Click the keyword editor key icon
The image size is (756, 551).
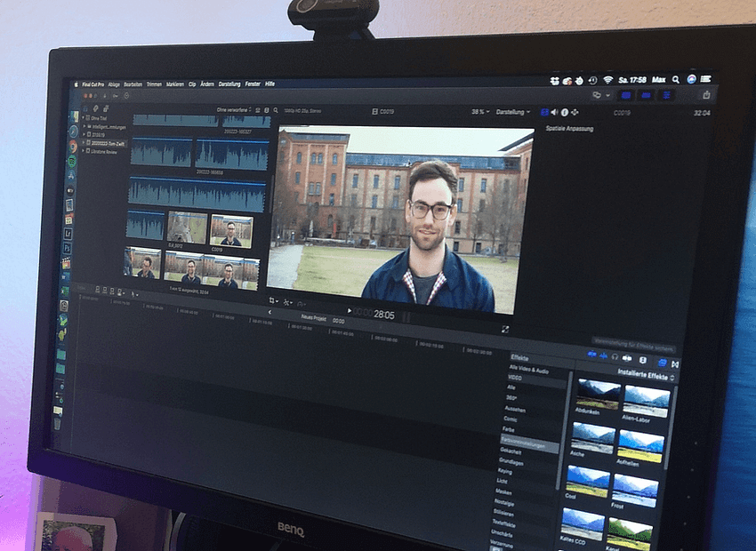[116, 96]
